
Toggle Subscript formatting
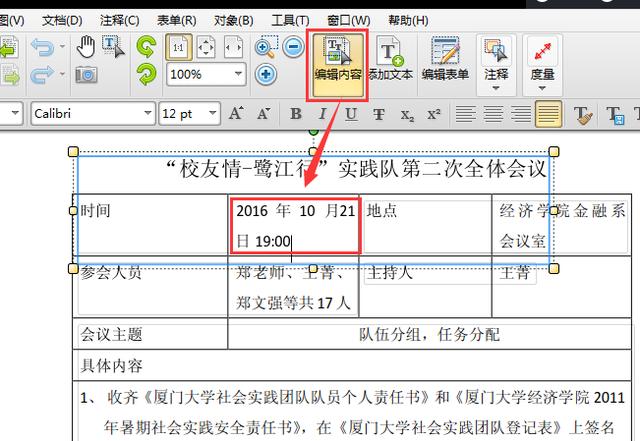(407, 115)
